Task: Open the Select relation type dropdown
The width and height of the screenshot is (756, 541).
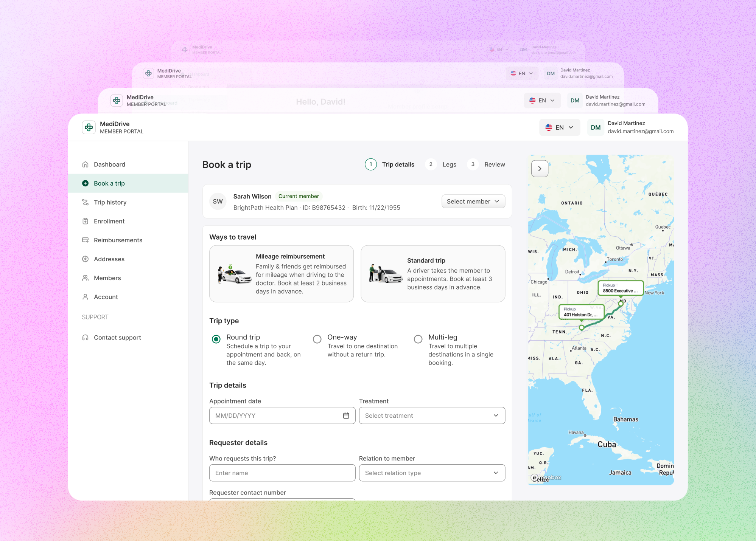Action: (x=432, y=473)
